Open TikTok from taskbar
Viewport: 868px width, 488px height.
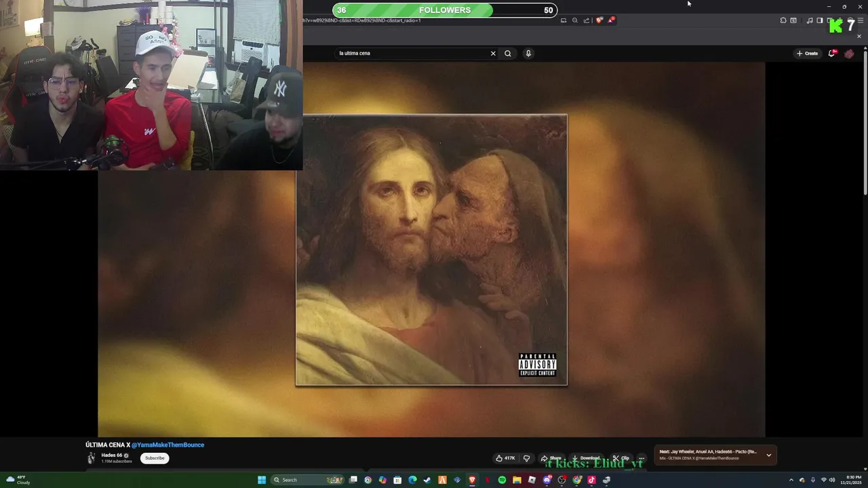click(591, 480)
